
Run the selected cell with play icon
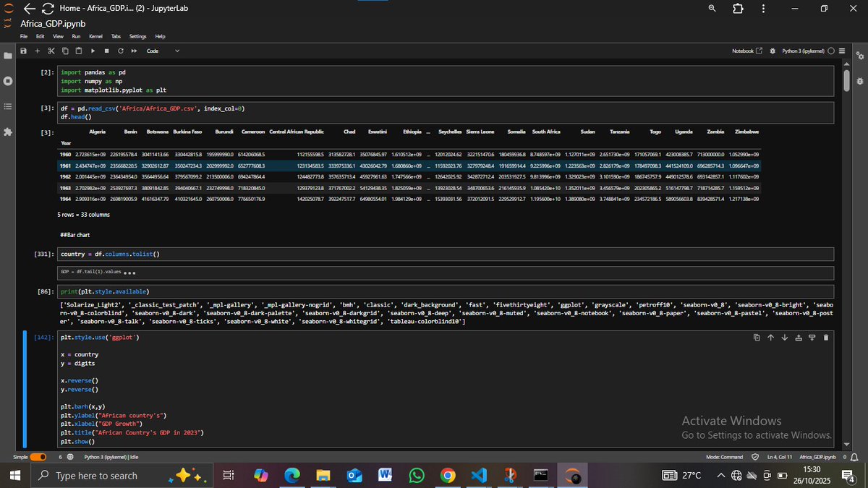point(93,51)
